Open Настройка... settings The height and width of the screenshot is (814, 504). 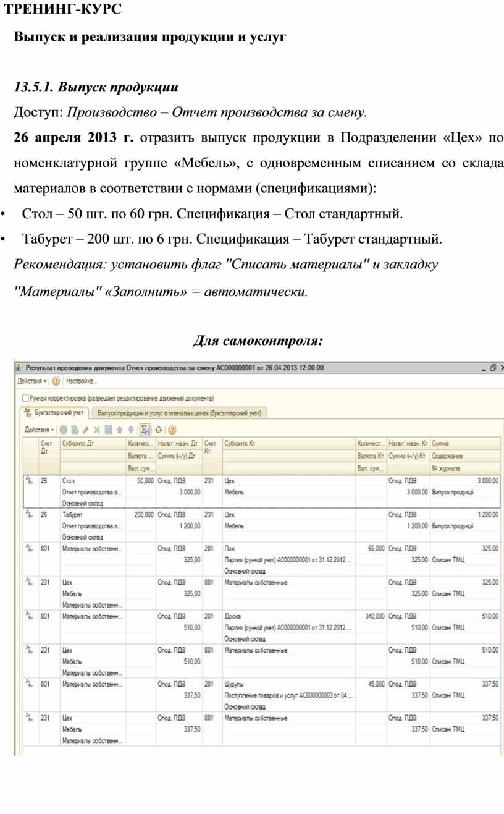(82, 381)
